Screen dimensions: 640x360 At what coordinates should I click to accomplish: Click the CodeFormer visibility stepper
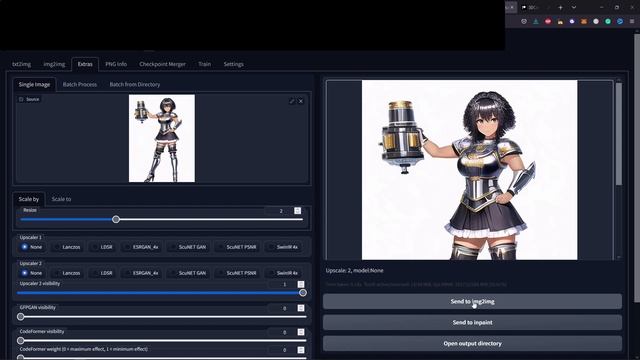click(x=301, y=332)
